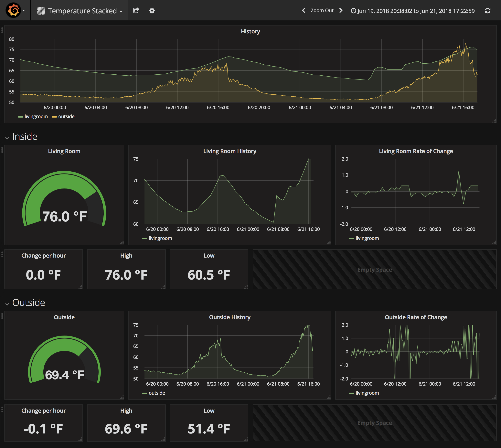Open the Outside Rate of Change title menu

coord(416,317)
